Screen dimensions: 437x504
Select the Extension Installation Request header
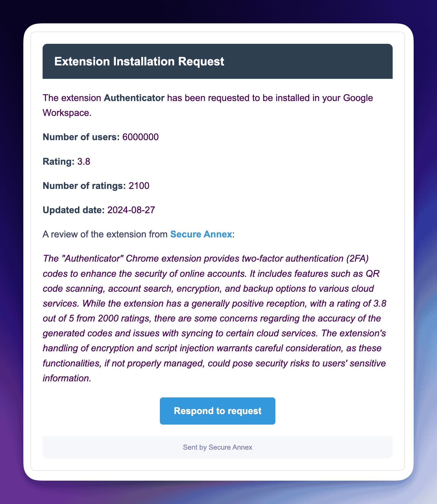pyautogui.click(x=139, y=61)
